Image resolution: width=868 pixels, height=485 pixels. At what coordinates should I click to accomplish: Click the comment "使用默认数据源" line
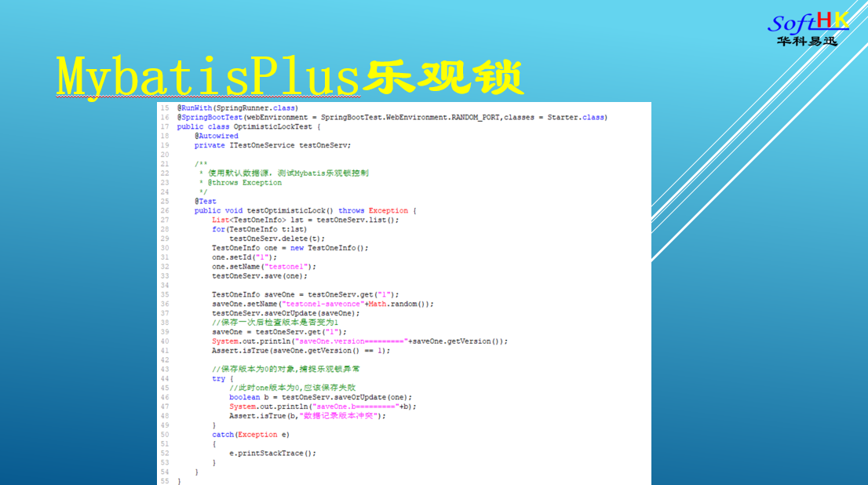[x=284, y=173]
